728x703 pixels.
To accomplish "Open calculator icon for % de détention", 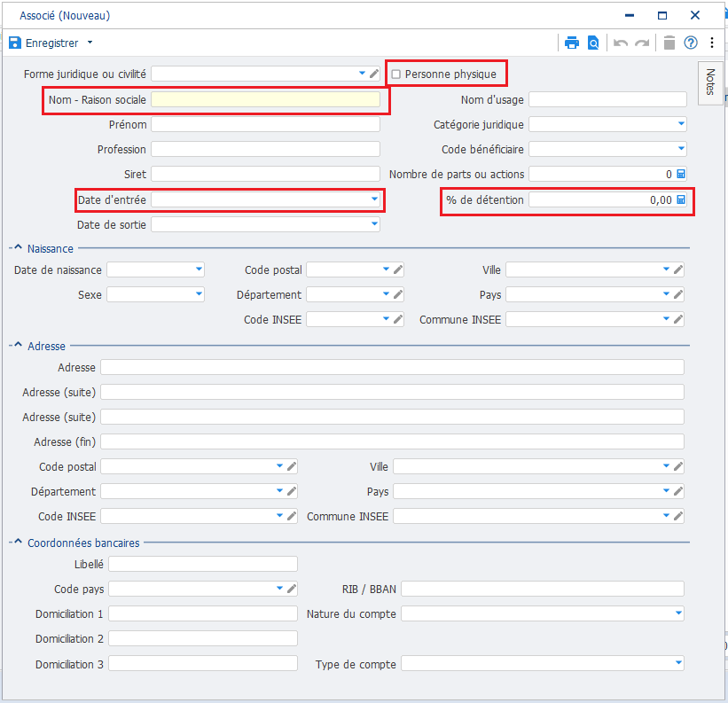I will pos(681,199).
